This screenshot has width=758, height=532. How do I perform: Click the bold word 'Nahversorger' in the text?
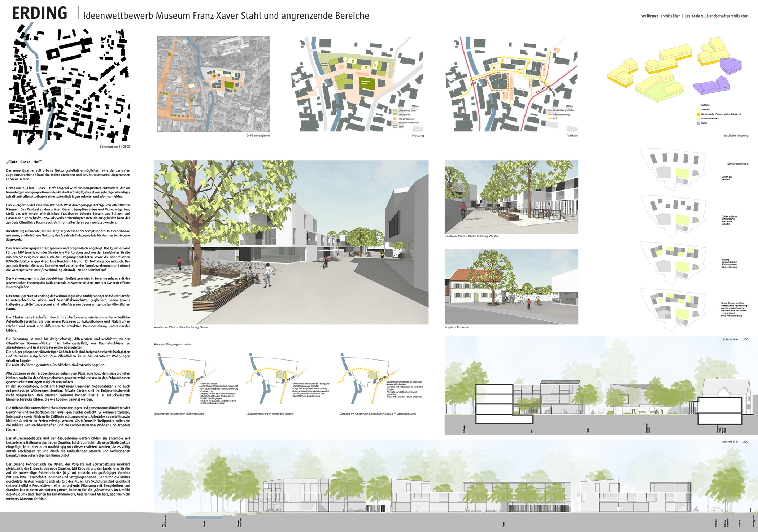22,279
